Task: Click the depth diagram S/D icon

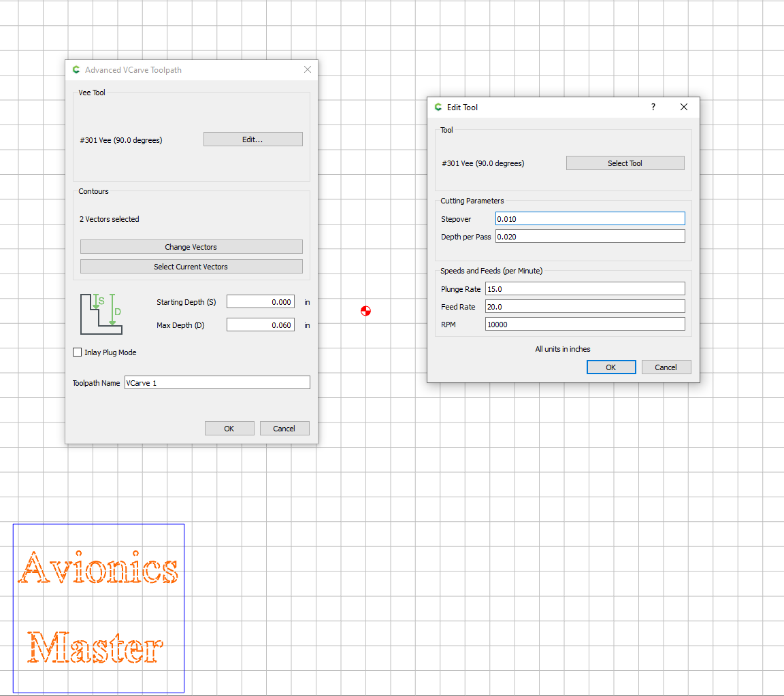Action: coord(101,314)
